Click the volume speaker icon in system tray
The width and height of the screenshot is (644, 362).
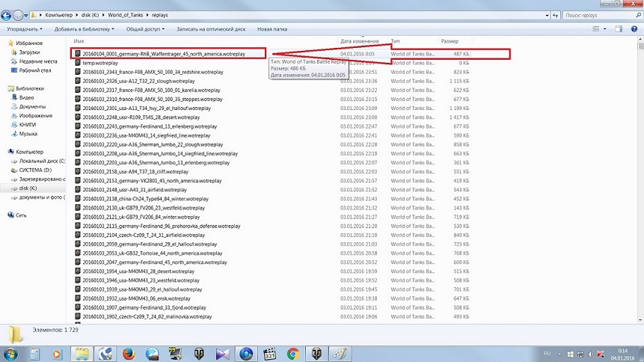[x=590, y=354]
